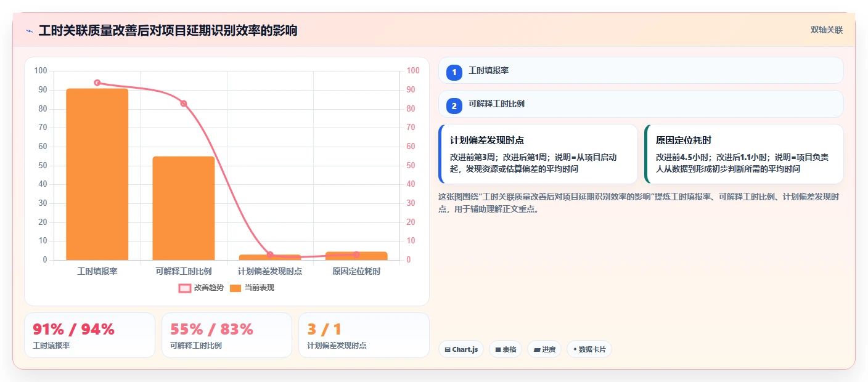Click the x-axis label 工时填报率
868x382 pixels.
tap(97, 271)
